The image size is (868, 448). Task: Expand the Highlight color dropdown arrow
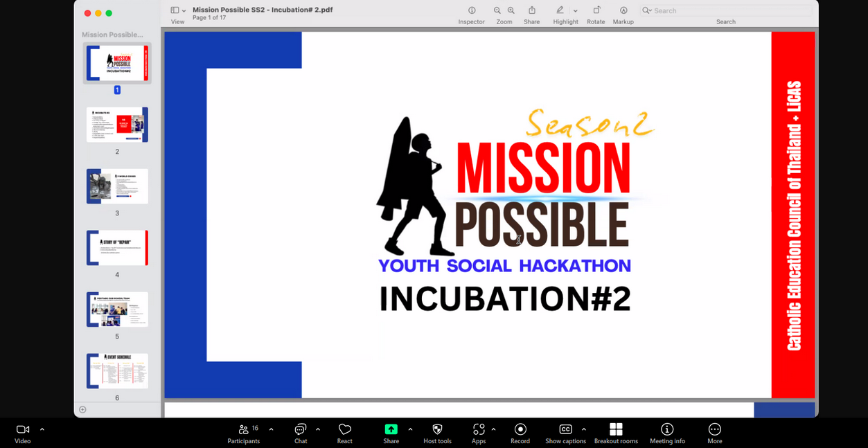coord(576,11)
